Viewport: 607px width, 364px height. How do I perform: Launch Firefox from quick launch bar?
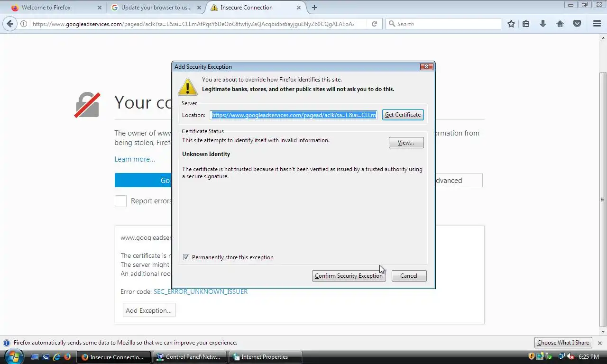[67, 357]
